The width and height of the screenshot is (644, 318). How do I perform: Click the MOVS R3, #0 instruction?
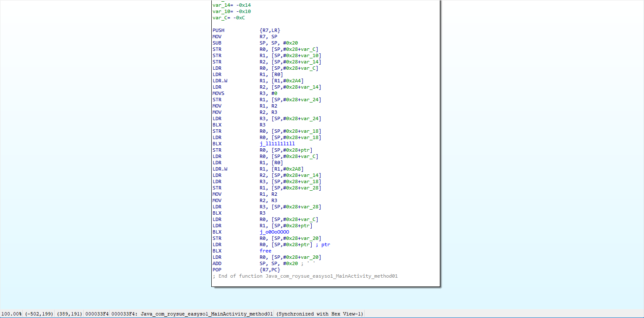(245, 93)
